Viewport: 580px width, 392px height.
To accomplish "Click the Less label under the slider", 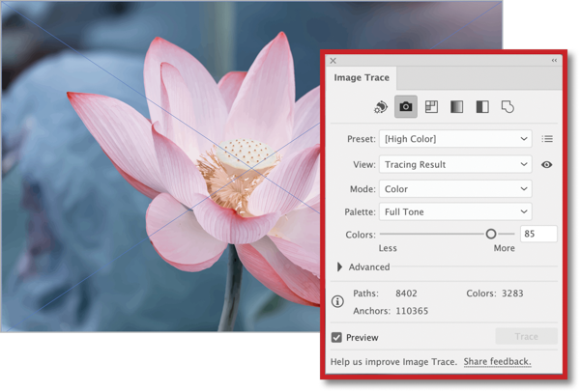I will point(388,248).
